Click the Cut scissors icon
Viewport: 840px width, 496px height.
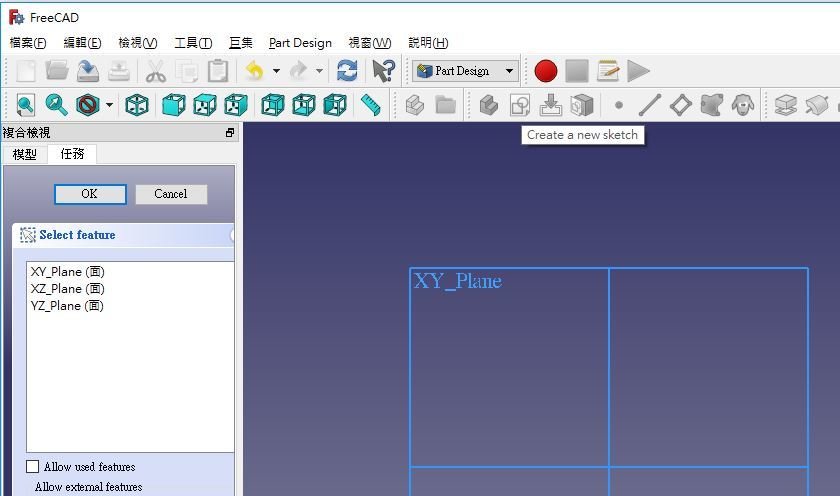pyautogui.click(x=155, y=71)
